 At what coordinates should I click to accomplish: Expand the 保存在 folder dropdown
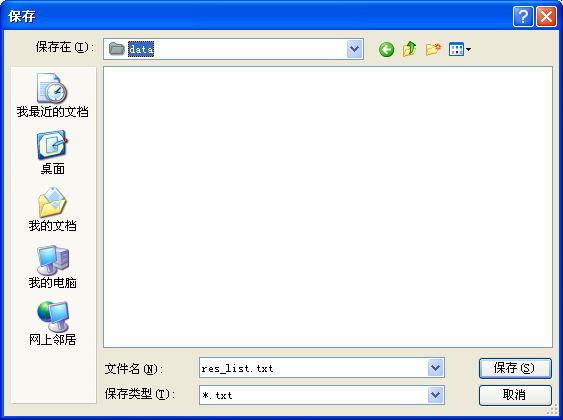click(x=355, y=49)
